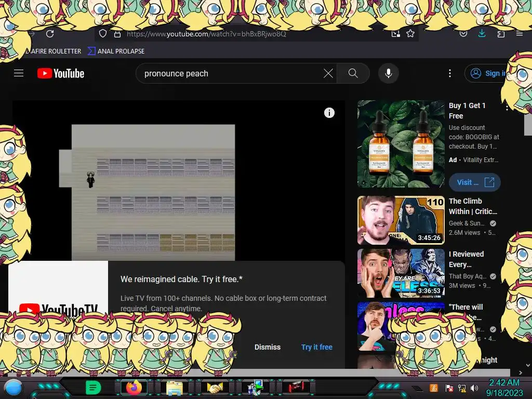Click the horizontal scrollbar's right arrow
The width and height of the screenshot is (532, 399).
point(521,373)
